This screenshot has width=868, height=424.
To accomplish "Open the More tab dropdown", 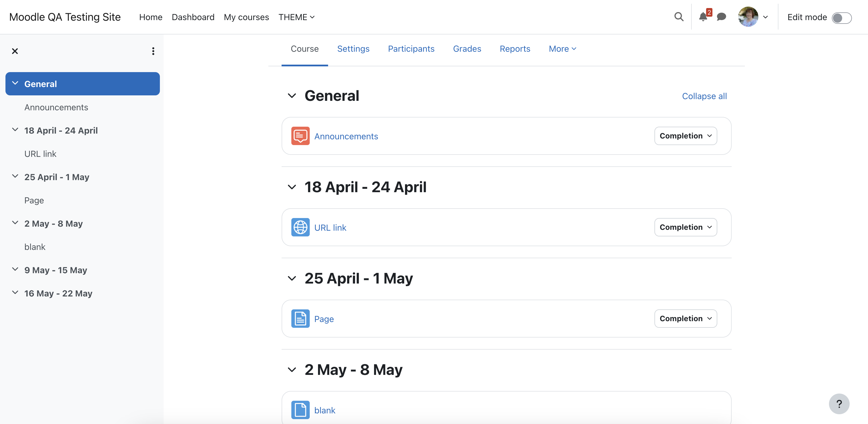I will [562, 49].
